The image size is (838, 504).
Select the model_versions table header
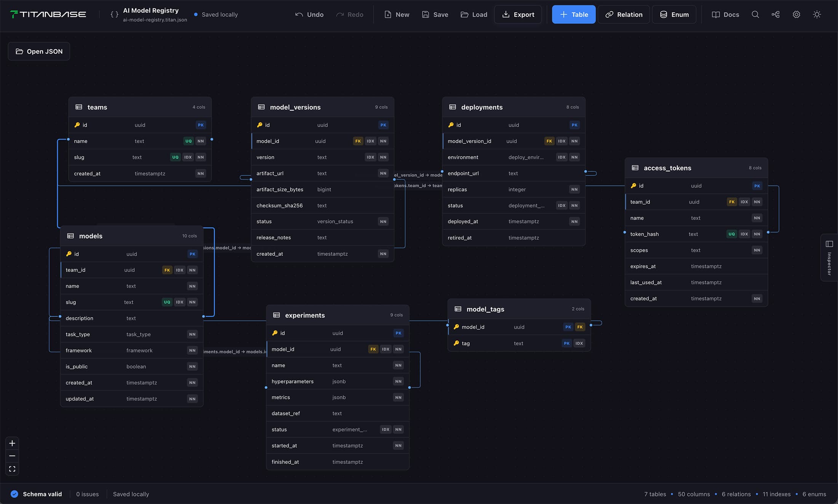click(x=323, y=107)
